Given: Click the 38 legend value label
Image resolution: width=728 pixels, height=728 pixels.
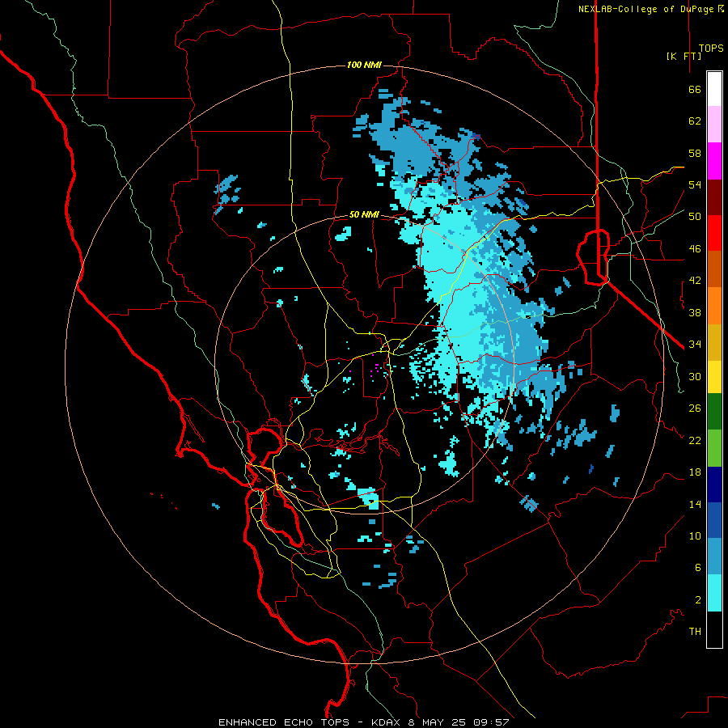Looking at the screenshot, I should point(695,312).
